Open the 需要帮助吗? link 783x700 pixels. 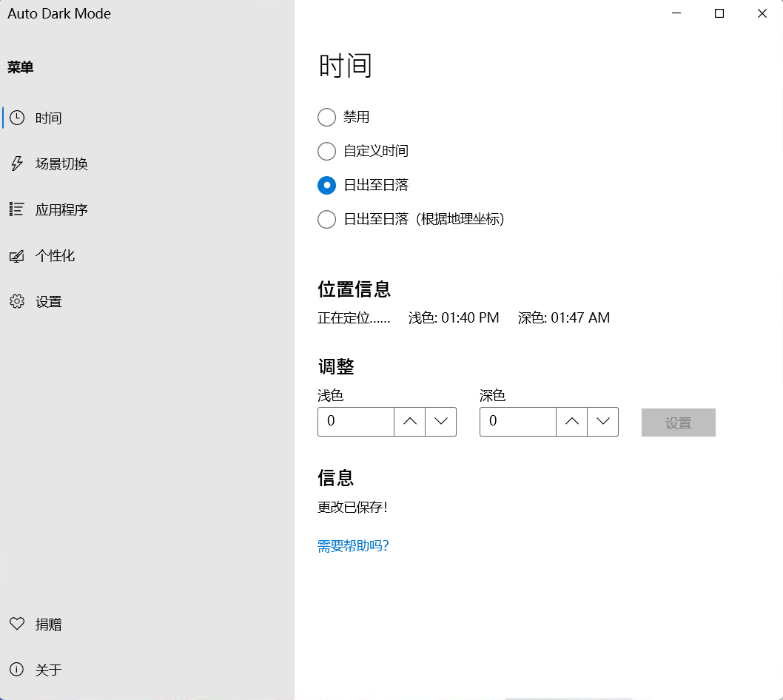click(353, 545)
